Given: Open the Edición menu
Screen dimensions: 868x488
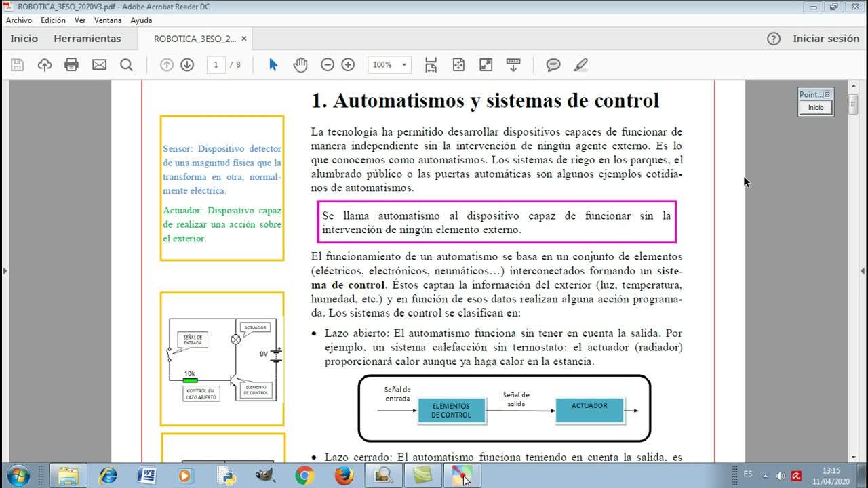Looking at the screenshot, I should pyautogui.click(x=54, y=20).
